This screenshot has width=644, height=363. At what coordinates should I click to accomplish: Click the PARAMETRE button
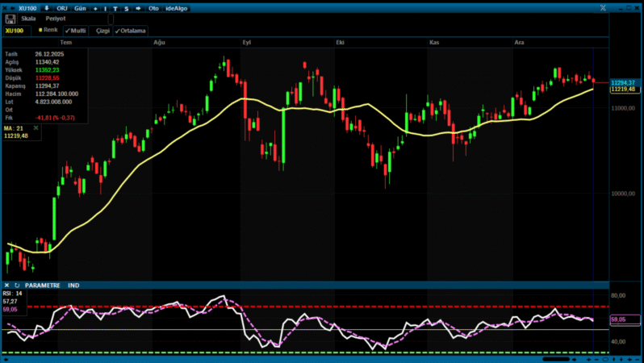tap(43, 286)
